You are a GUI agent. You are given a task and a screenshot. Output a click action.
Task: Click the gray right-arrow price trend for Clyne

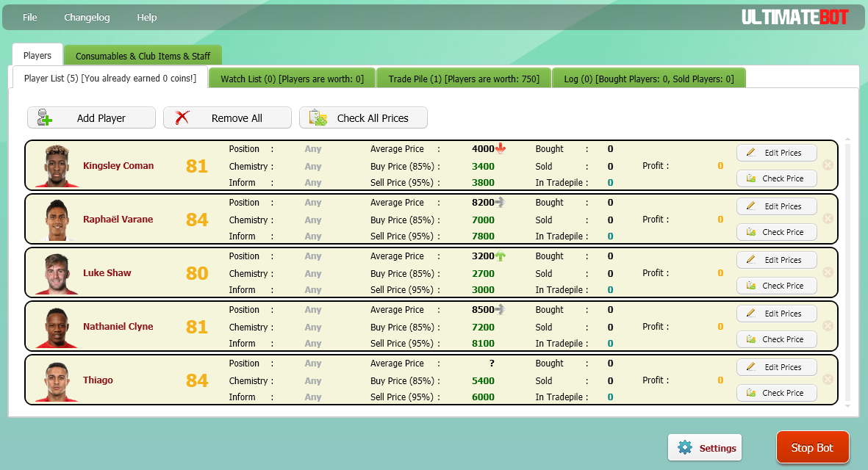500,309
